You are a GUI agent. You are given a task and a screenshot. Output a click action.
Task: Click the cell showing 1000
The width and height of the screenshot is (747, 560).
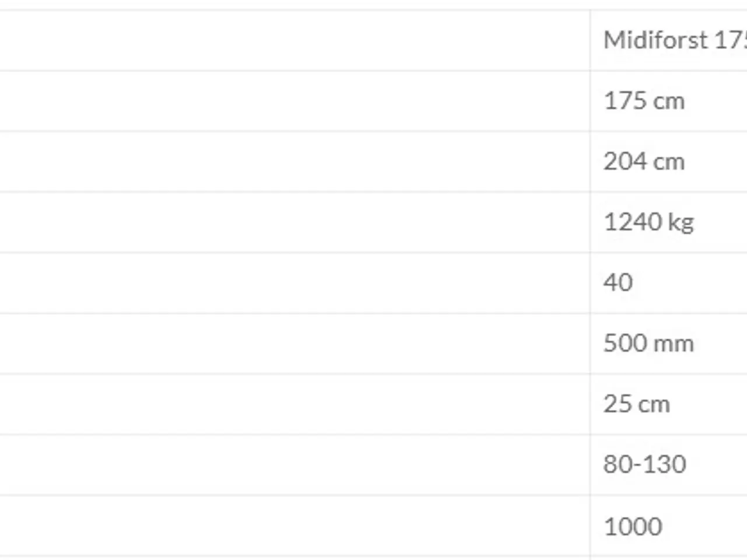tap(669, 526)
